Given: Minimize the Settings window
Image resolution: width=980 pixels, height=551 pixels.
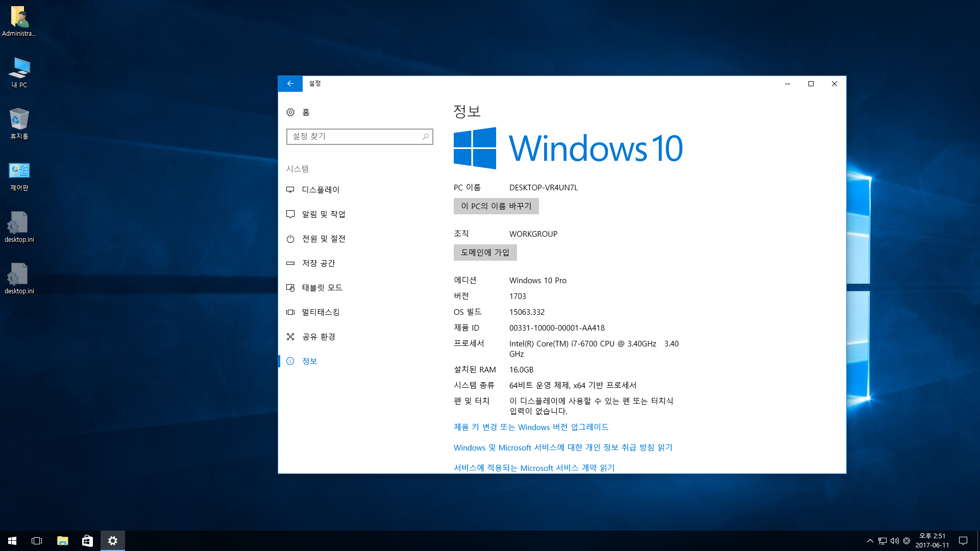Looking at the screenshot, I should [x=788, y=84].
